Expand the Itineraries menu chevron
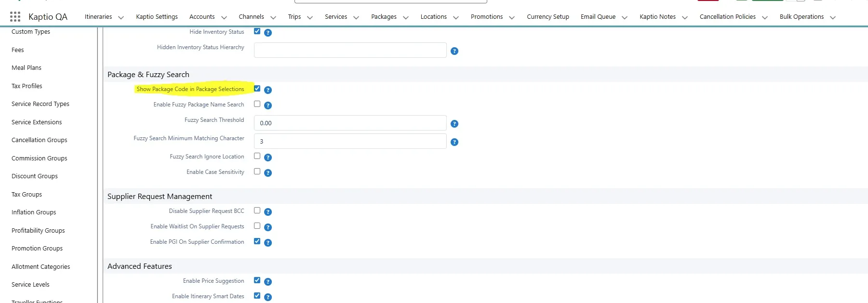Viewport: 868px width, 303px height. 121,17
